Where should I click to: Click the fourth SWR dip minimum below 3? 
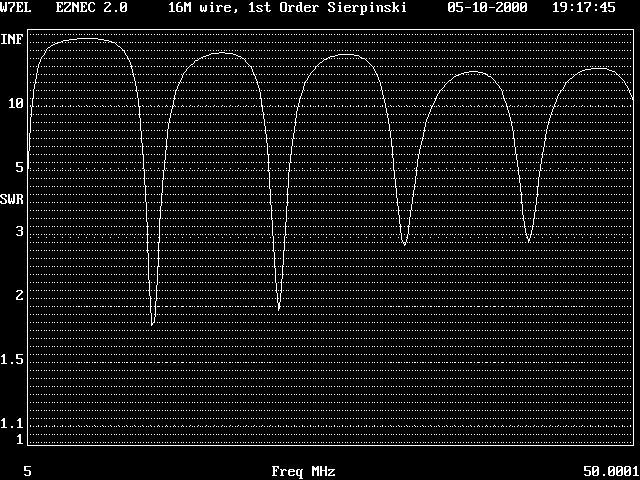point(529,241)
